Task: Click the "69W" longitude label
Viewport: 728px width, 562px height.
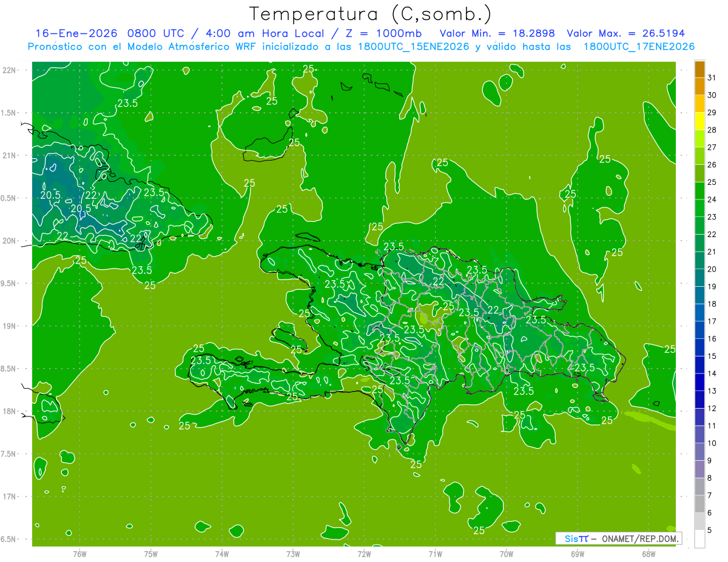Action: pos(577,554)
